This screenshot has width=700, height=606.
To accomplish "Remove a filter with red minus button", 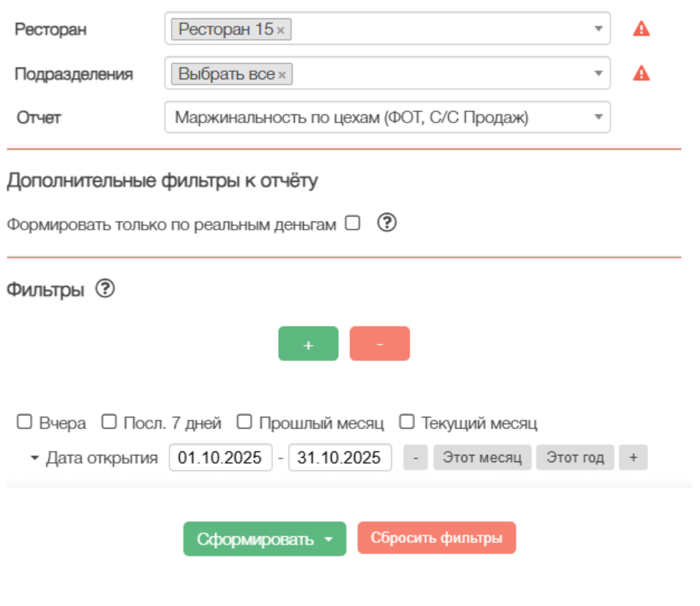I will click(379, 344).
